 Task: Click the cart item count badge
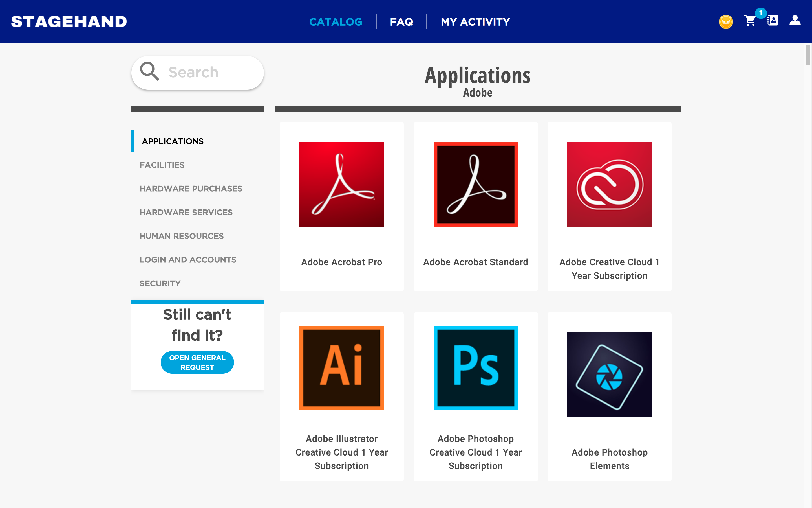coord(761,13)
